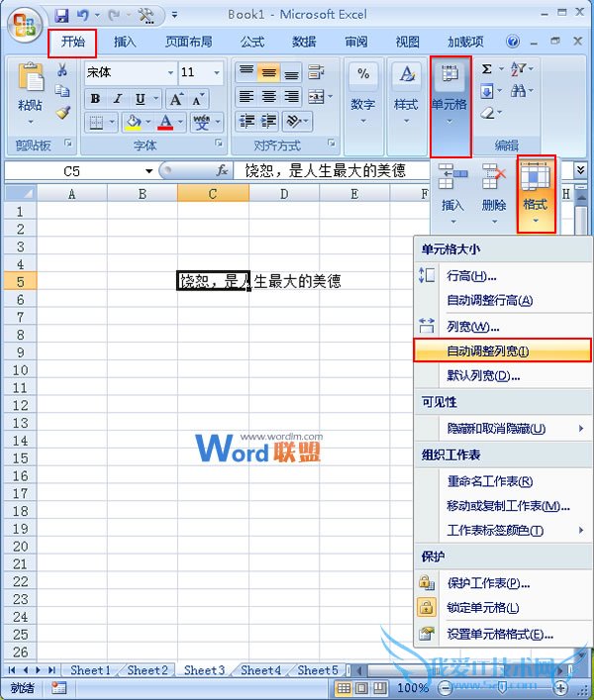Expand 隐藏和取消隐藏(U) submenu
Screen dimensions: 594x700
click(503, 429)
